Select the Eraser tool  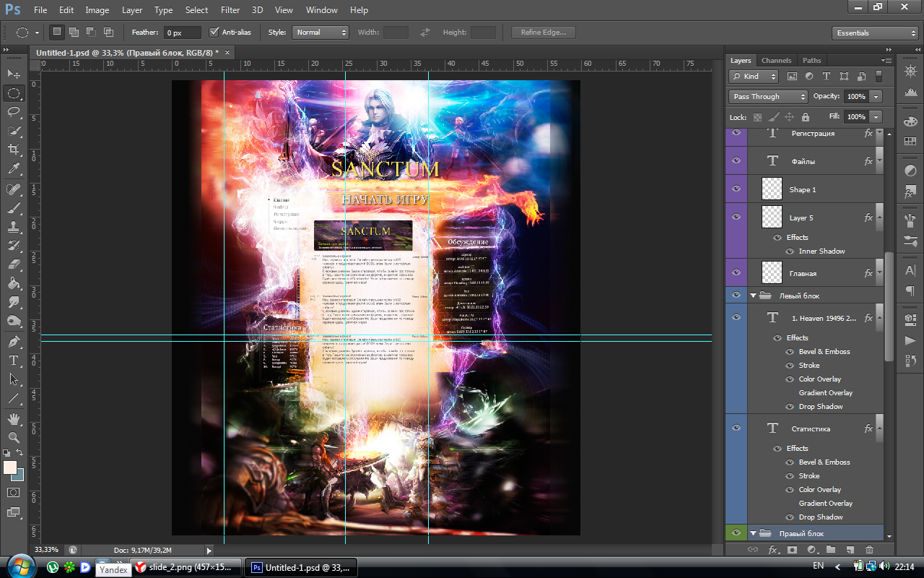pyautogui.click(x=14, y=264)
